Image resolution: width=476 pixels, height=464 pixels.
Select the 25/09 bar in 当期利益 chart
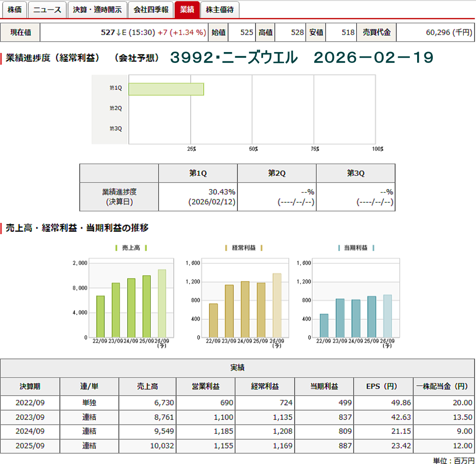click(372, 317)
